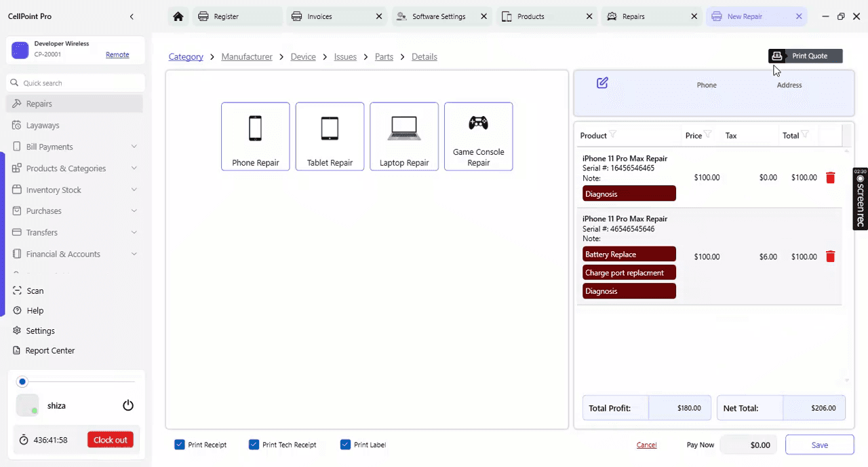Toggle the Print Tech Receipt checkbox
Screen dimensions: 868x467
click(254, 445)
